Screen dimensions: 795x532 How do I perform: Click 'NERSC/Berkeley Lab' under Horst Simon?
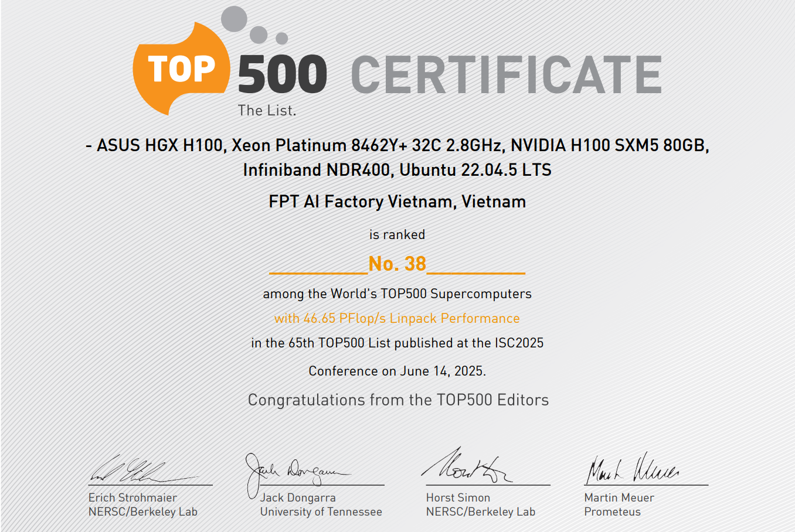point(481,511)
